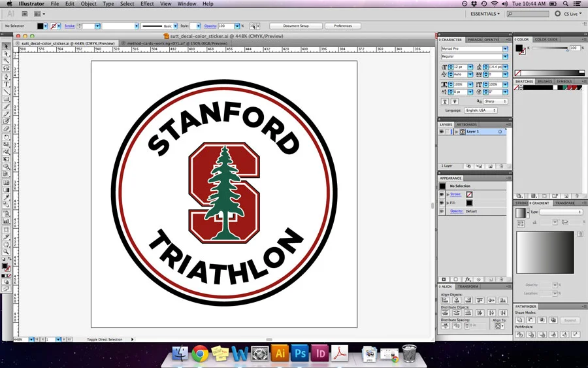Switch to the Artboards tab
Viewport: 588px width, 368px height.
pyautogui.click(x=466, y=125)
